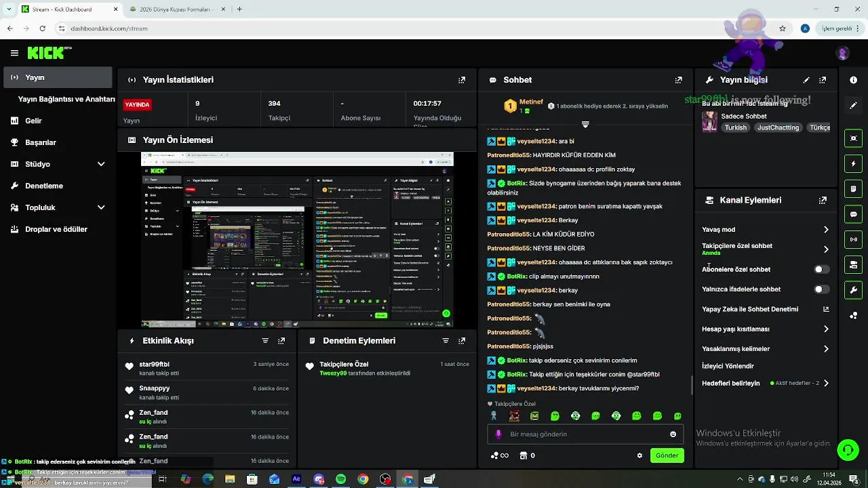Screen dimensions: 868x488
Task: Open filter options in Denetim Eylemleri panel
Action: click(x=446, y=341)
